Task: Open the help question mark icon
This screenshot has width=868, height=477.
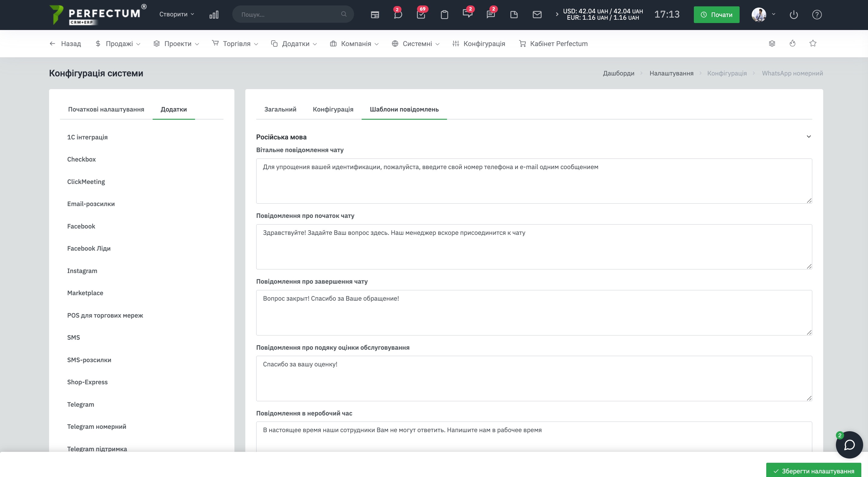Action: [817, 15]
